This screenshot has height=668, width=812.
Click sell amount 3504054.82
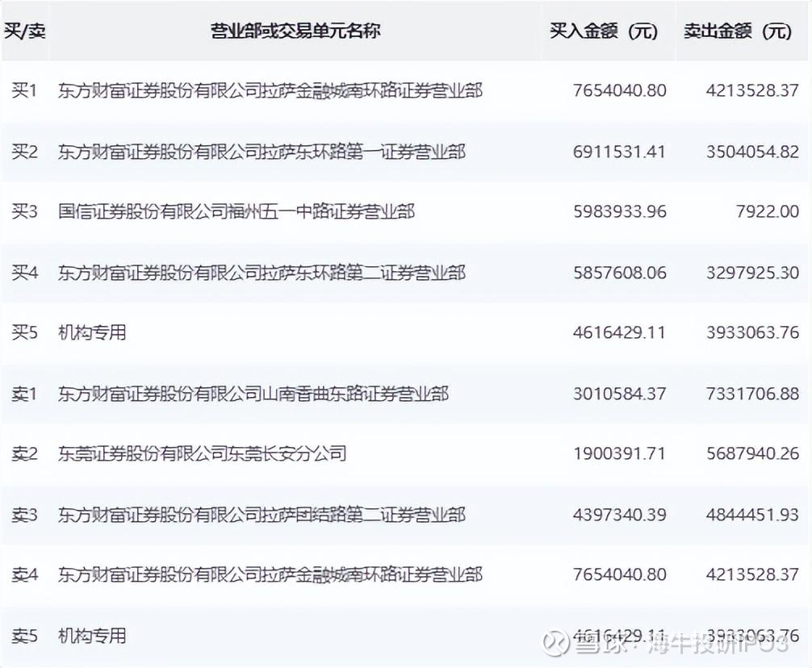coord(752,152)
